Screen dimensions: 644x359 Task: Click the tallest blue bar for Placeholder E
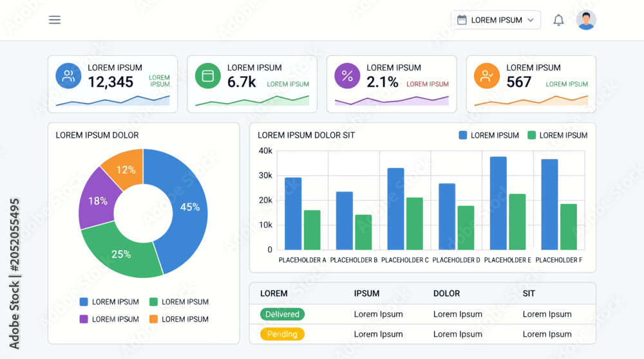click(x=498, y=203)
